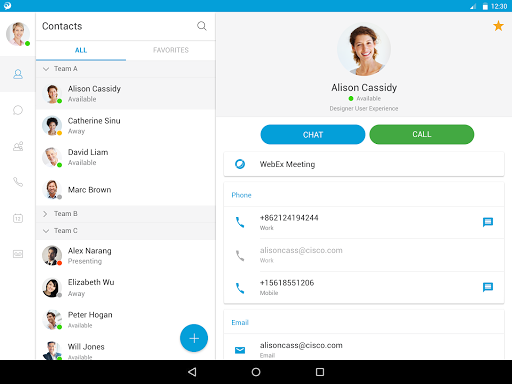This screenshot has width=512, height=384.
Task: Open the Calls phone sidebar icon
Action: click(x=18, y=182)
